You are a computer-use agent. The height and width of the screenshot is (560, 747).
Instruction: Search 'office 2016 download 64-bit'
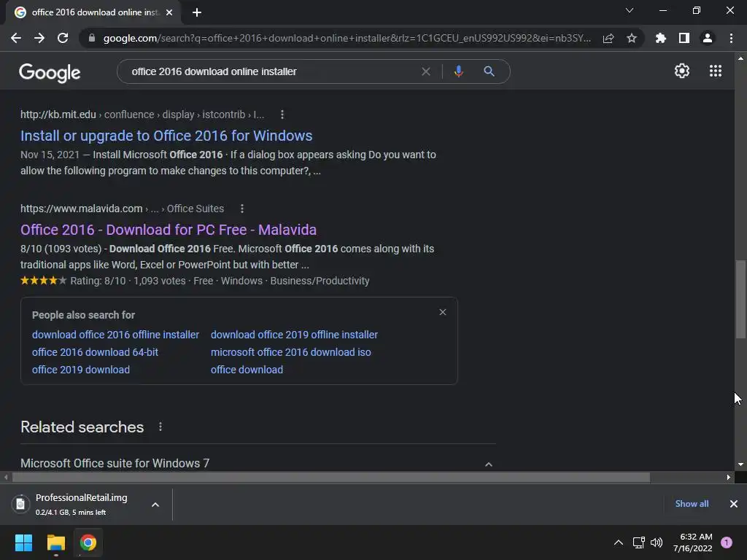(95, 352)
